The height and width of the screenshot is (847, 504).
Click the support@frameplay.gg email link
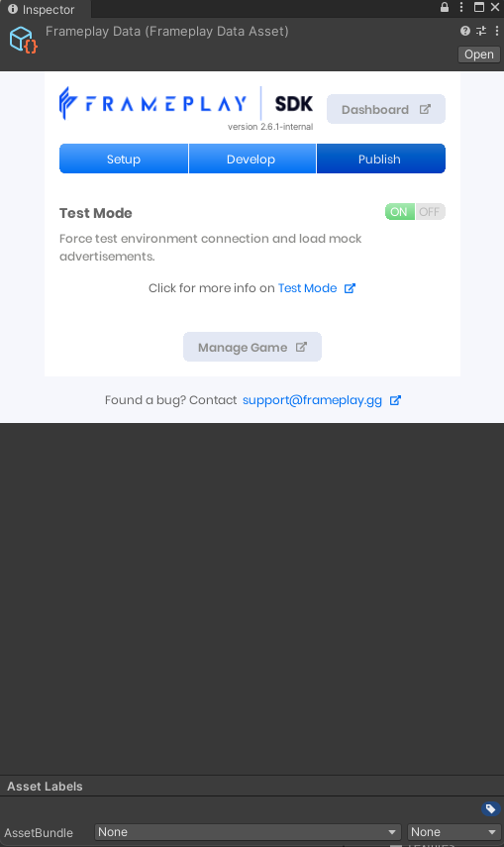coord(312,400)
